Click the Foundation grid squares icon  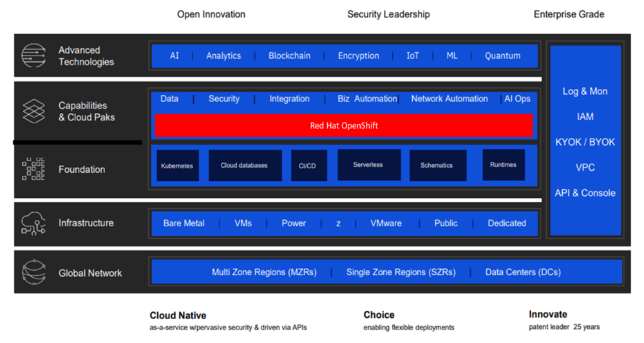click(x=33, y=169)
